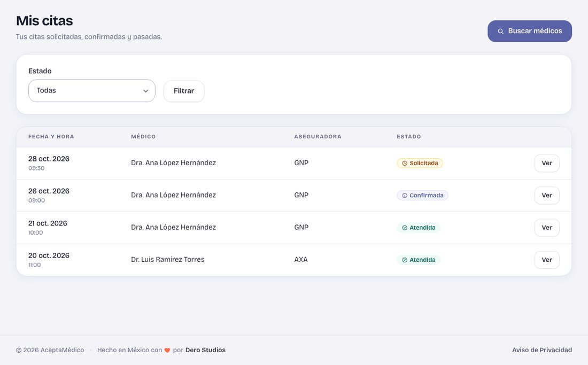Open the Aviso de Privacidad link

542,350
